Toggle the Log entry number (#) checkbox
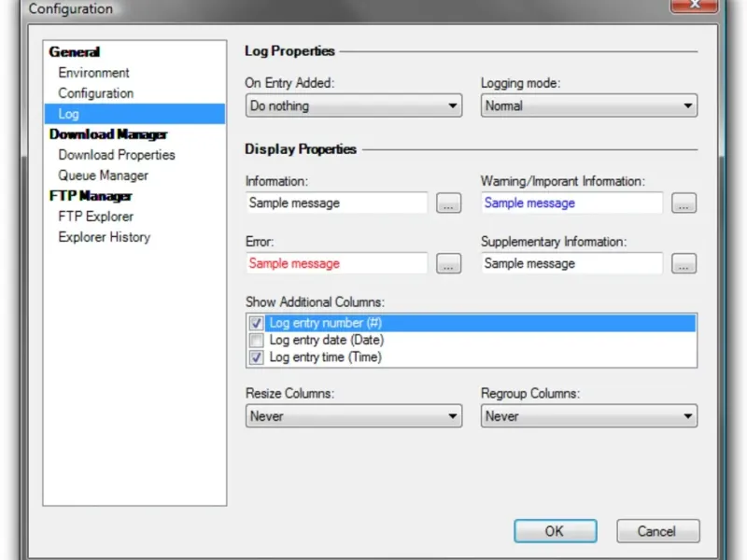The width and height of the screenshot is (747, 560). tap(256, 323)
